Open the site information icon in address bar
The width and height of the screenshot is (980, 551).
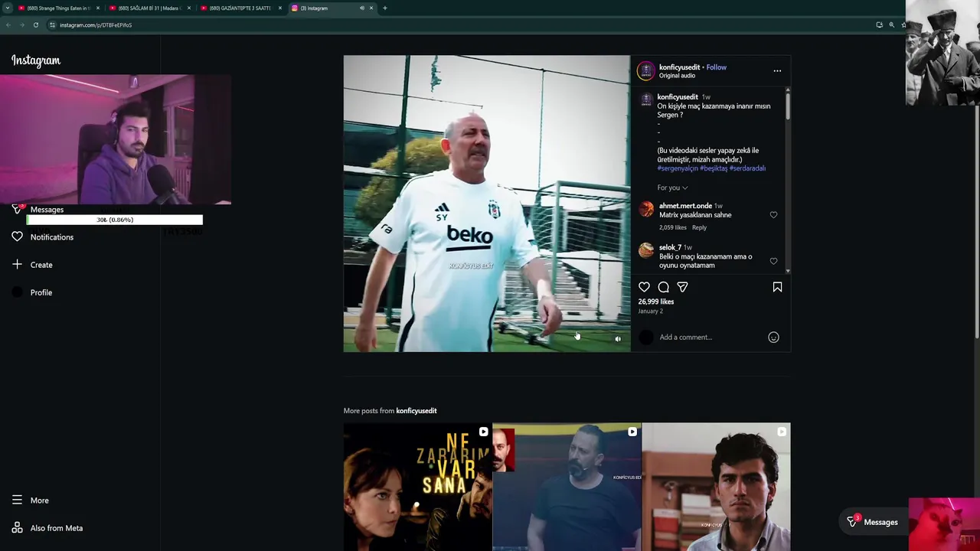(x=52, y=25)
